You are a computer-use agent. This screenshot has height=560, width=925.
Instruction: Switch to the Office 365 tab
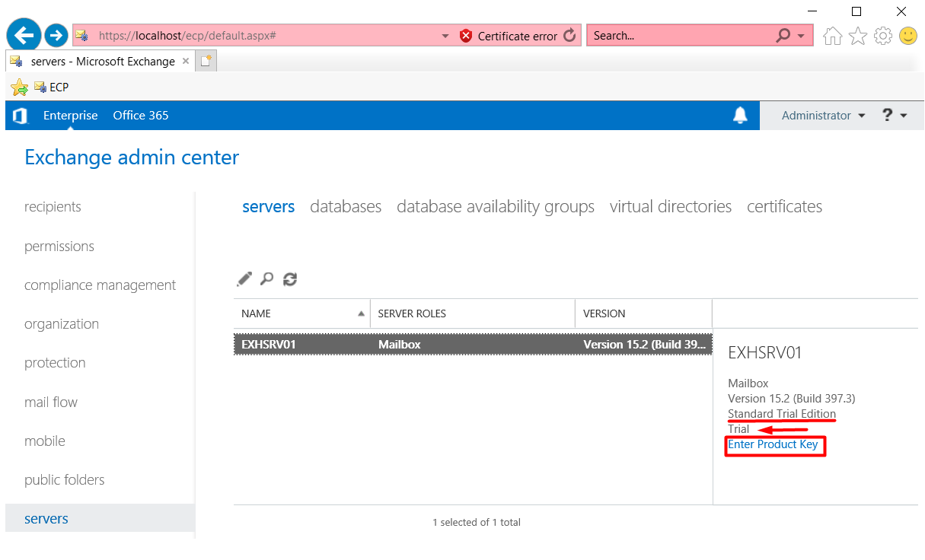[141, 116]
